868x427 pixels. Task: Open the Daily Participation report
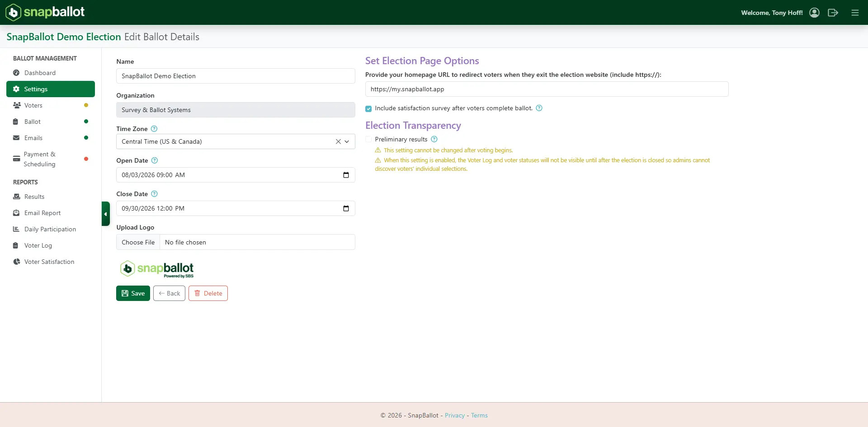pyautogui.click(x=51, y=229)
